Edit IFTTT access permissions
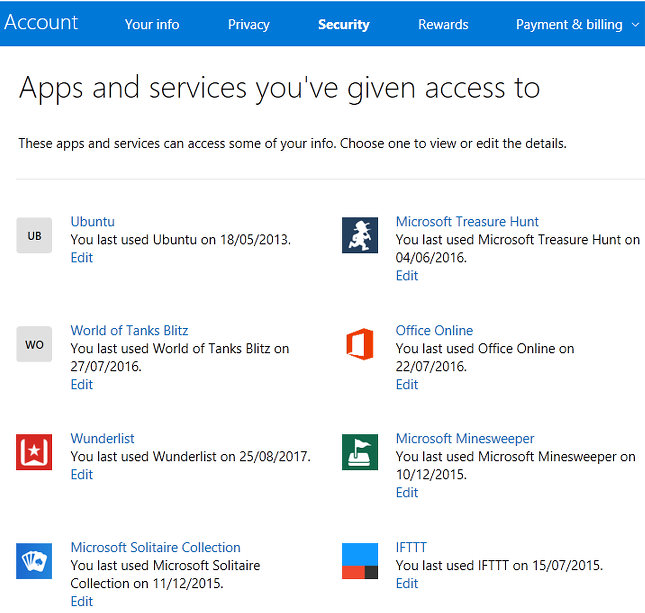Image resolution: width=645 pixels, height=613 pixels. 407,583
